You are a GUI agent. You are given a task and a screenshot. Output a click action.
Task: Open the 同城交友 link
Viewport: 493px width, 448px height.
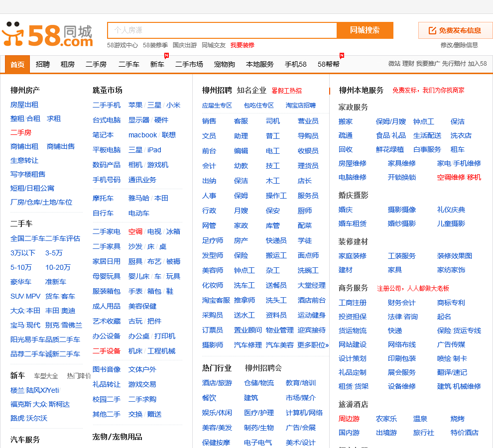point(214,45)
